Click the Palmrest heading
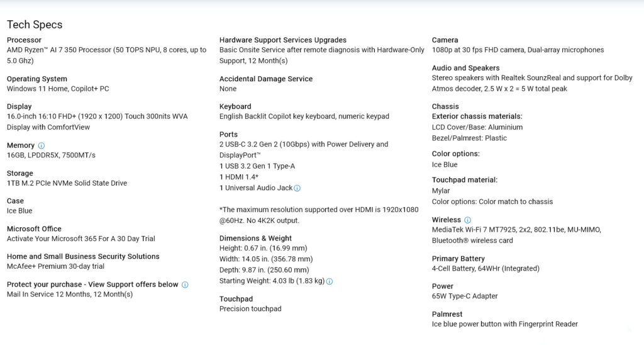644x345 pixels. [x=447, y=314]
